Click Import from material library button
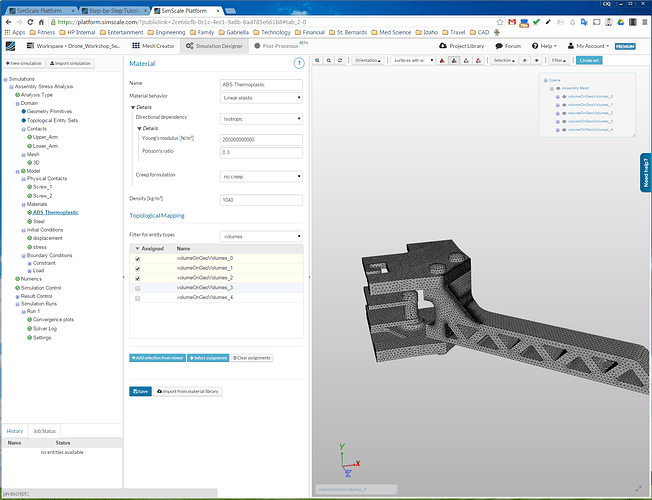Viewport: 652px width, 500px height. 189,391
